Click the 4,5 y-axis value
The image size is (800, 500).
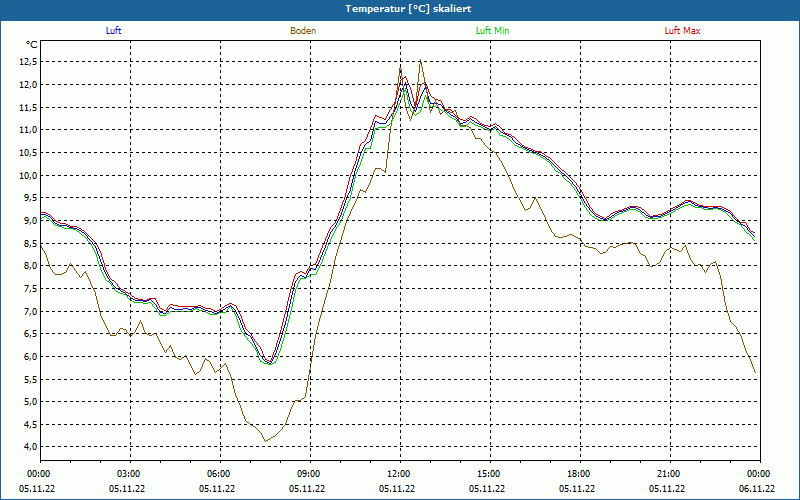click(x=30, y=424)
